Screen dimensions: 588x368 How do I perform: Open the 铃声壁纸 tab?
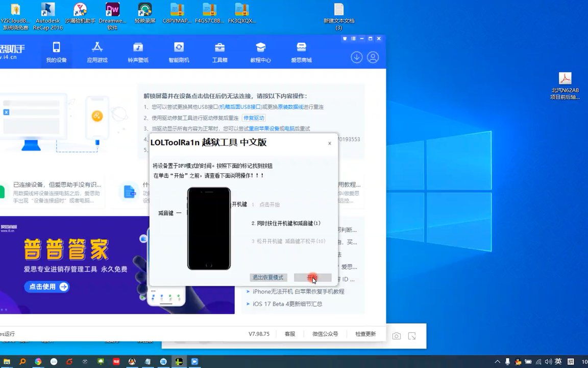[x=138, y=52]
